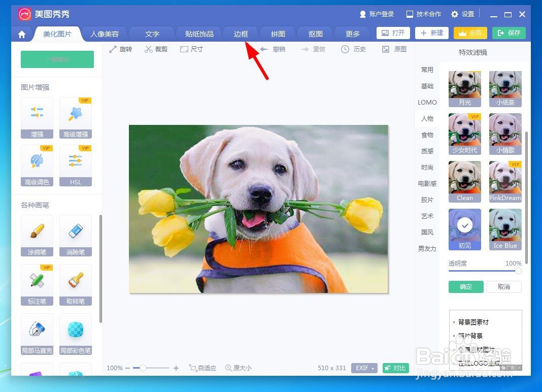Apply the Clean filter thumbnail
Viewport: 542px width, 392px height.
(x=465, y=182)
